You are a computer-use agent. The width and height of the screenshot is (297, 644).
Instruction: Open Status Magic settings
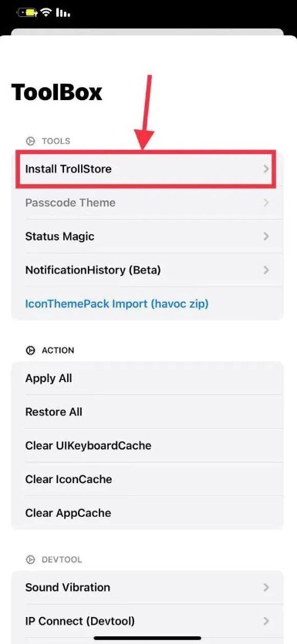[x=147, y=236]
